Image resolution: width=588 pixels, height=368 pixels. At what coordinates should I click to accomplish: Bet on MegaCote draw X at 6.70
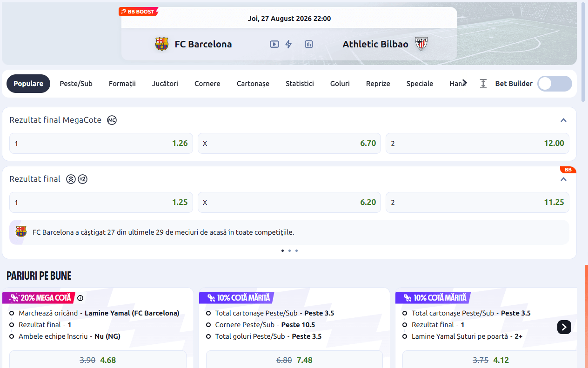[x=289, y=143]
